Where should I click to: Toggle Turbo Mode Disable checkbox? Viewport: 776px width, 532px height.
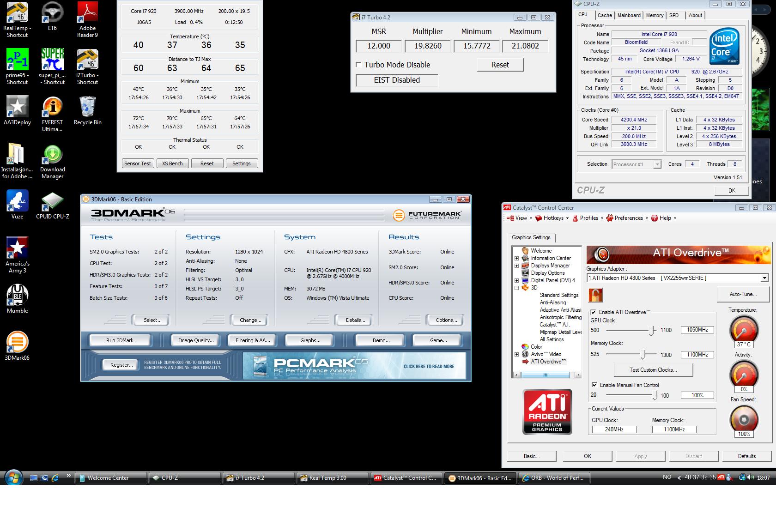pos(358,65)
